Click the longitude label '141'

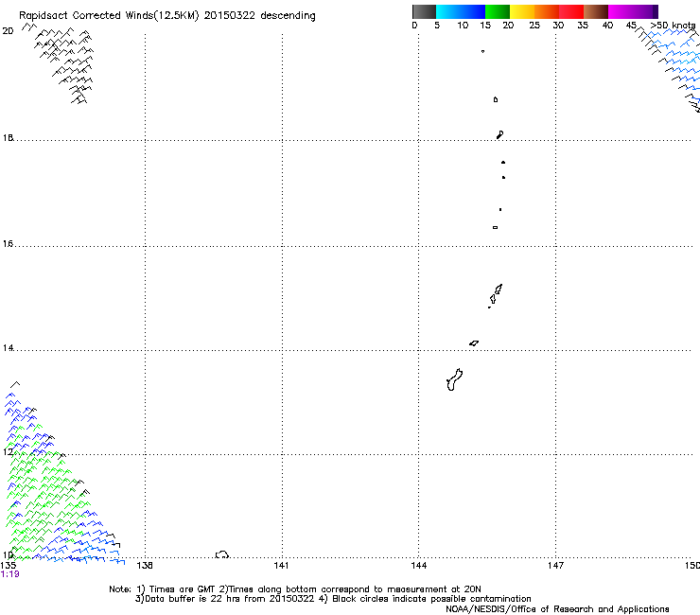(x=281, y=566)
